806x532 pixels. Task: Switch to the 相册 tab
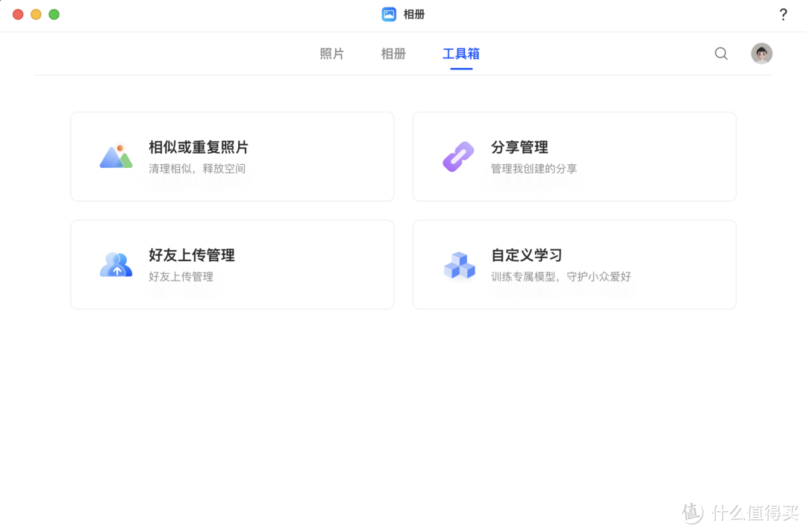(x=393, y=53)
